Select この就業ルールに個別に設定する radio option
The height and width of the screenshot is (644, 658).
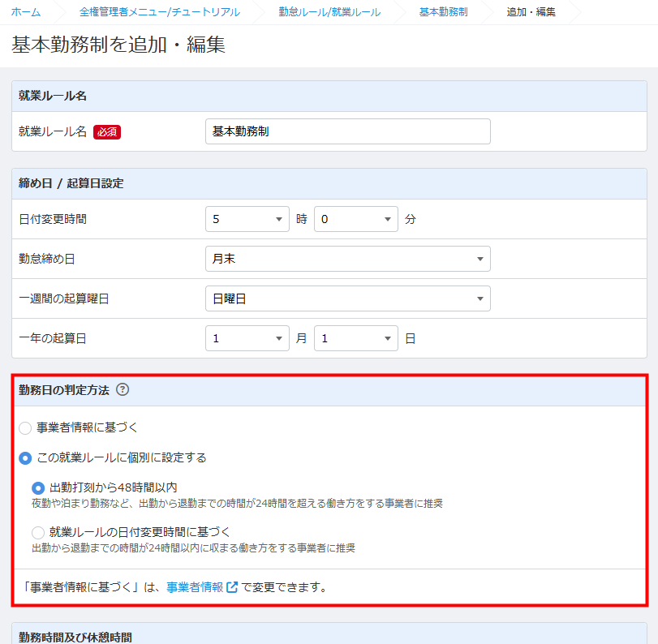[26, 457]
